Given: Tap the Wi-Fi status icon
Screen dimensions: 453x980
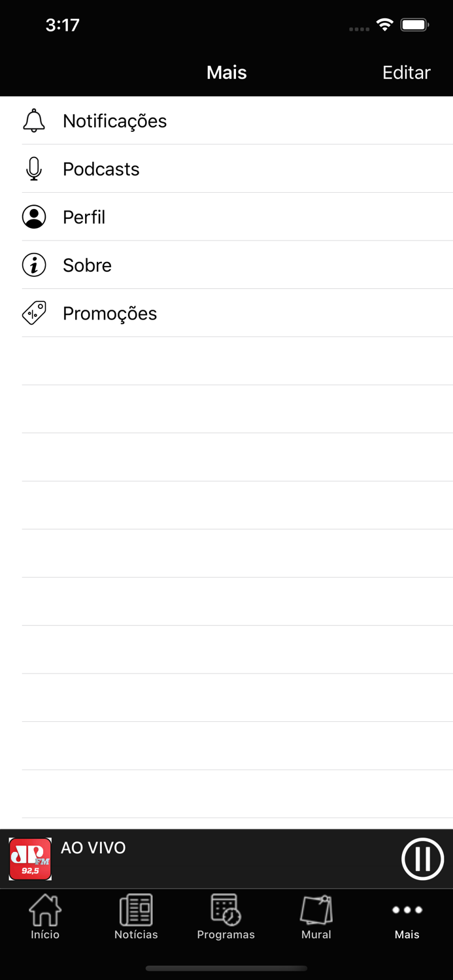Looking at the screenshot, I should [x=385, y=25].
